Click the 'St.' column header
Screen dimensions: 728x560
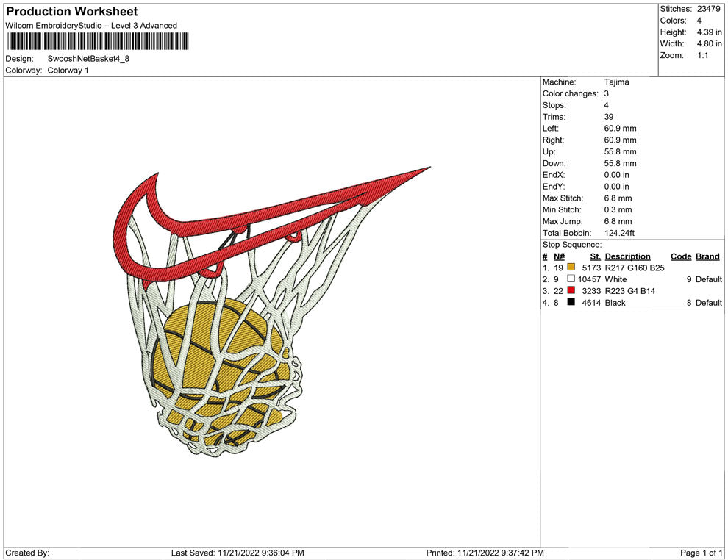pyautogui.click(x=596, y=256)
